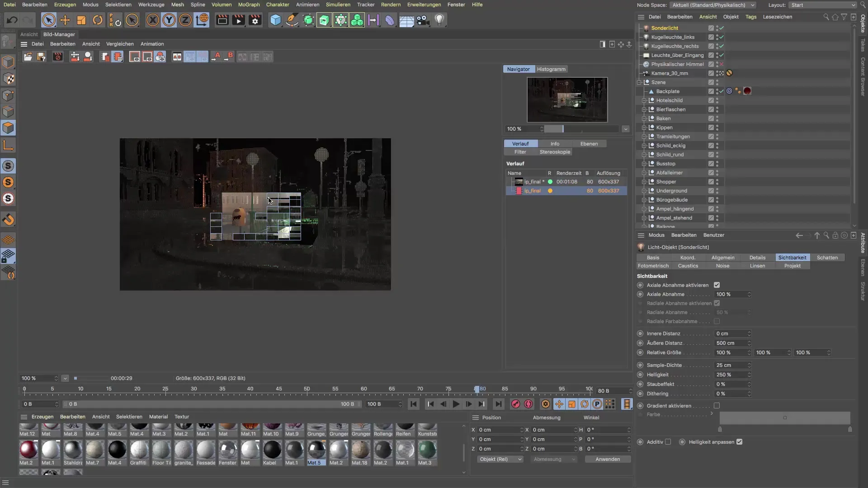Switch to the Schatten tab
The image size is (868, 488).
(x=827, y=258)
